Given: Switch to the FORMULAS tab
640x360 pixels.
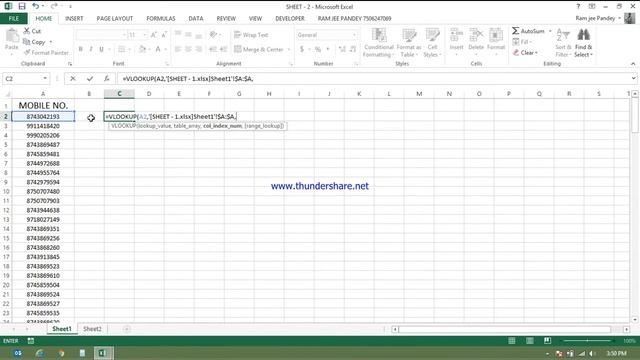Looking at the screenshot, I should pos(161,18).
